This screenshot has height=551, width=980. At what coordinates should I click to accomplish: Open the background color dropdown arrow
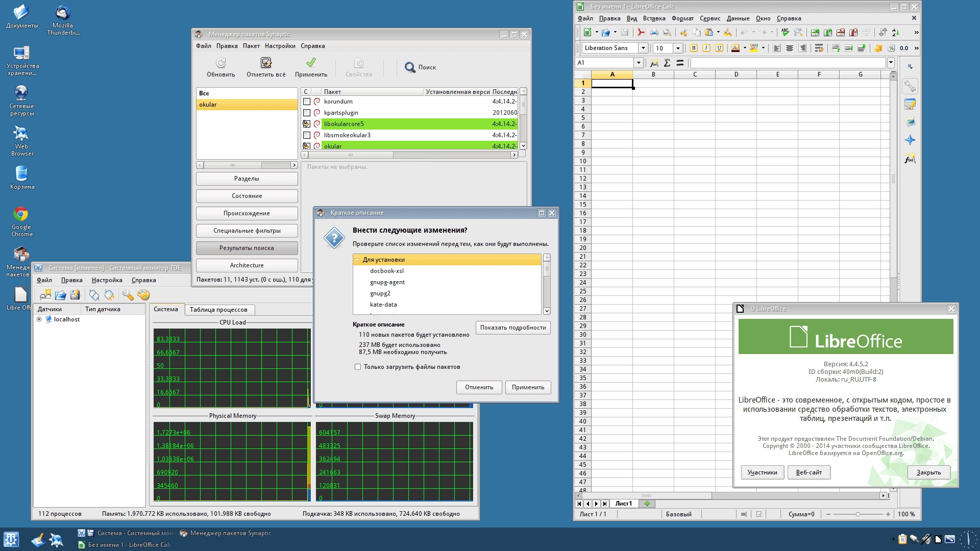pos(763,48)
